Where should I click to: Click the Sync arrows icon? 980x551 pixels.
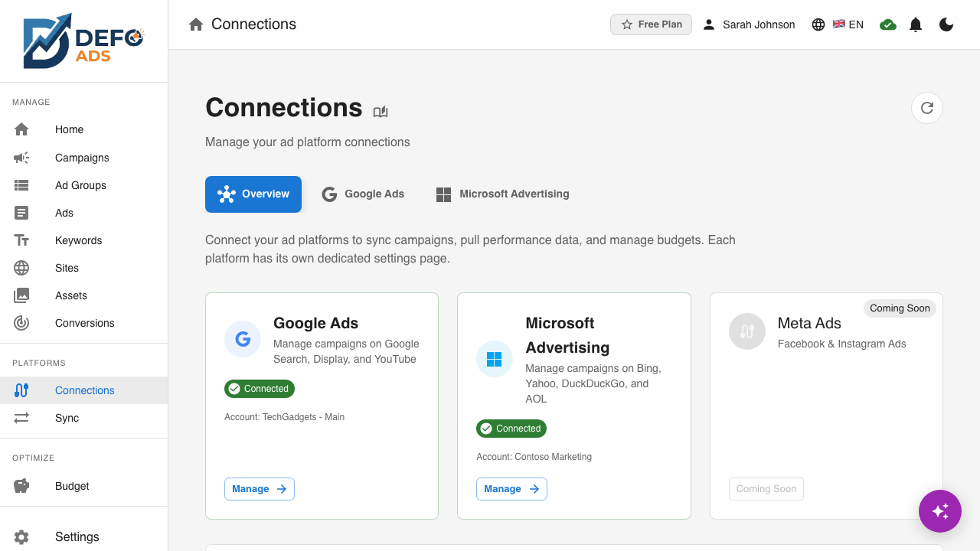tap(21, 418)
